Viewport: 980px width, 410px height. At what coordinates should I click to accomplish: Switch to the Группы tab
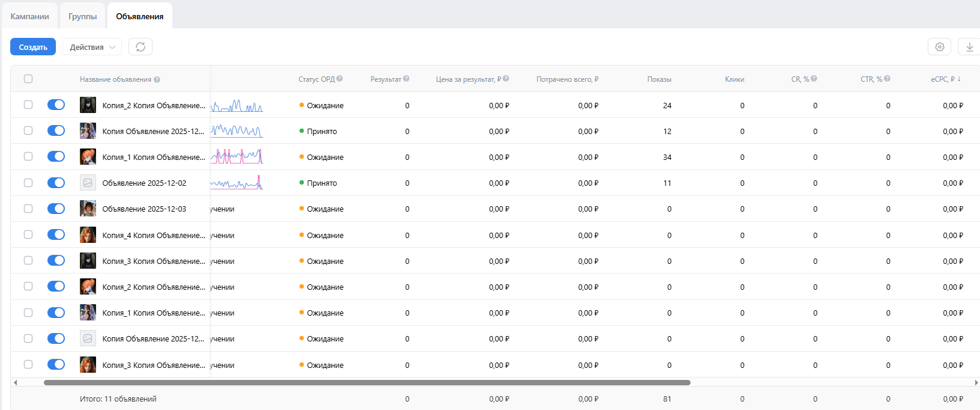click(82, 16)
